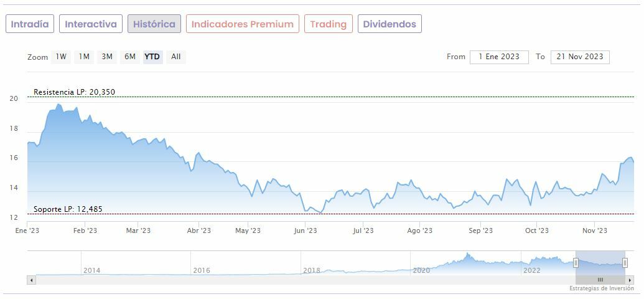The height and width of the screenshot is (299, 644).
Task: Zoom chart to 6M
Action: [x=130, y=57]
